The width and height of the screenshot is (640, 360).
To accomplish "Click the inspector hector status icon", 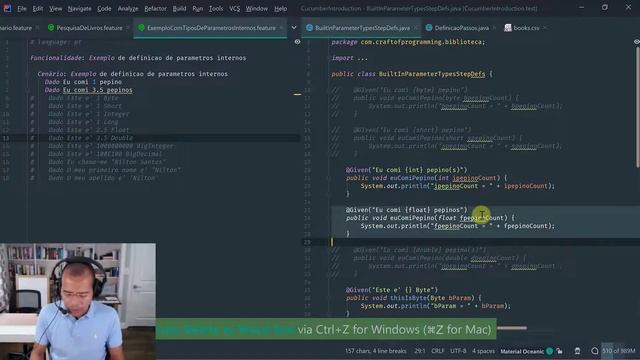I will 577,351.
